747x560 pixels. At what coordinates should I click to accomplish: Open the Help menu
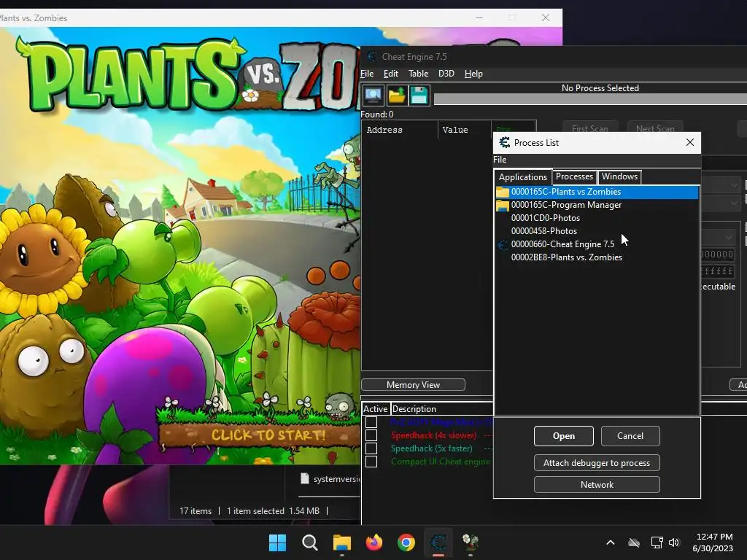coord(473,74)
